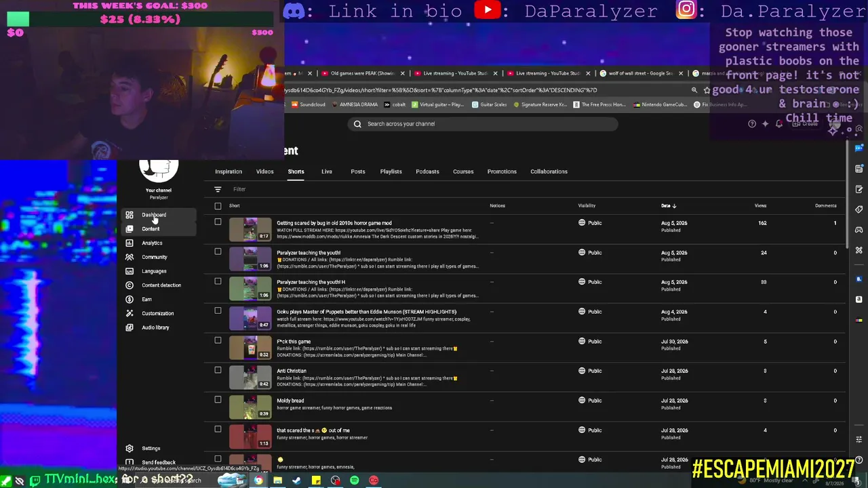Open 'Getting scared by bug' short title

334,223
